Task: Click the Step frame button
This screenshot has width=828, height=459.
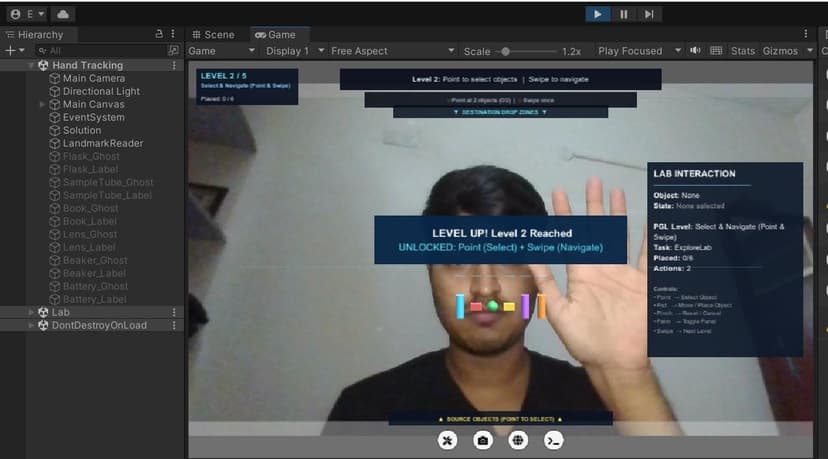Action: (x=649, y=14)
